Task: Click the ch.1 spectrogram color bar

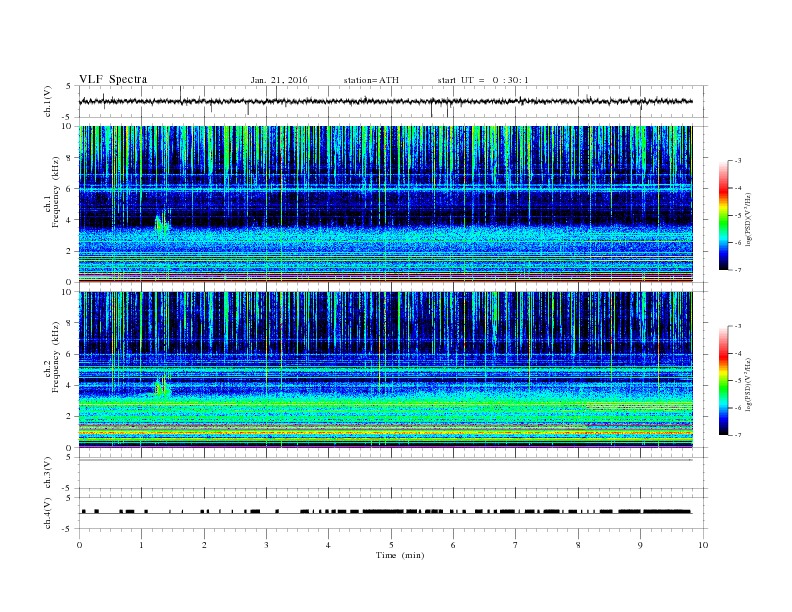Action: click(x=723, y=215)
